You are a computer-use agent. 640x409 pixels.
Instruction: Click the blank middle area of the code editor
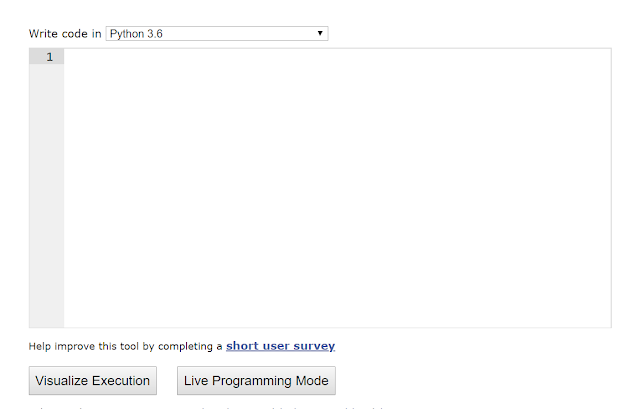click(x=336, y=190)
